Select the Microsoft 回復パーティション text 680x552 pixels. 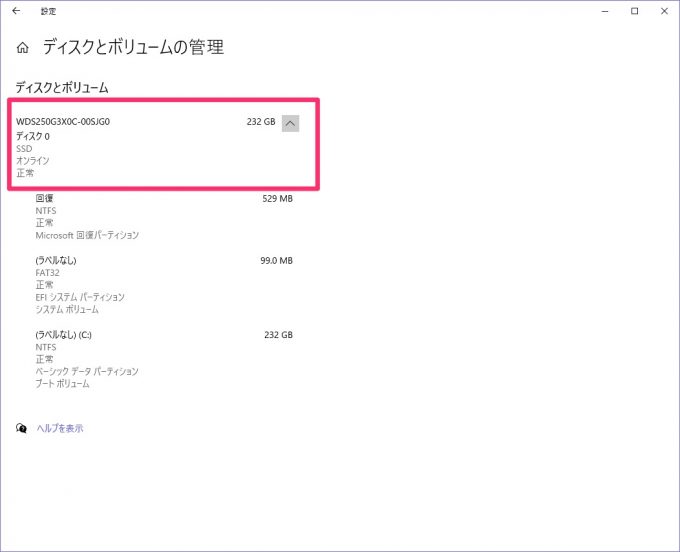[87, 235]
